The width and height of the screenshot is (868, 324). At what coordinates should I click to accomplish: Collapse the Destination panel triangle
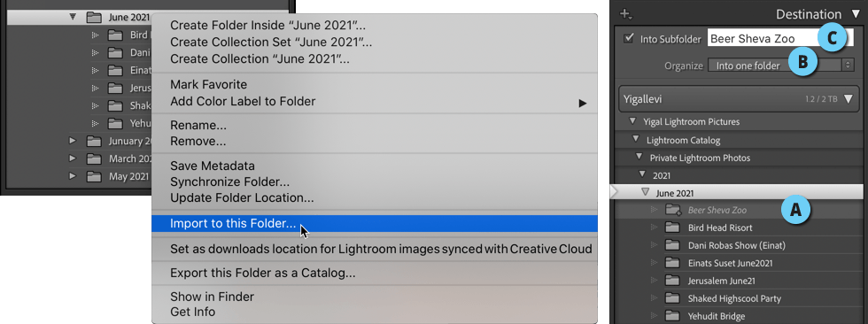tap(855, 14)
